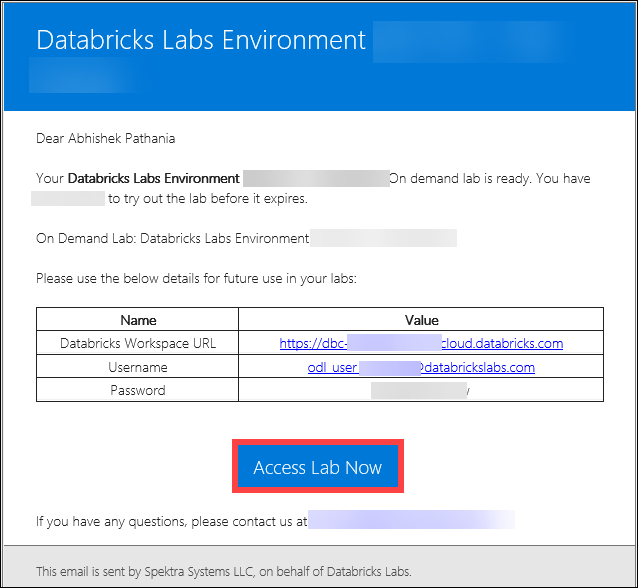Select 'If you have any questions' sentence
Screen dimensions: 638x588
(171, 521)
